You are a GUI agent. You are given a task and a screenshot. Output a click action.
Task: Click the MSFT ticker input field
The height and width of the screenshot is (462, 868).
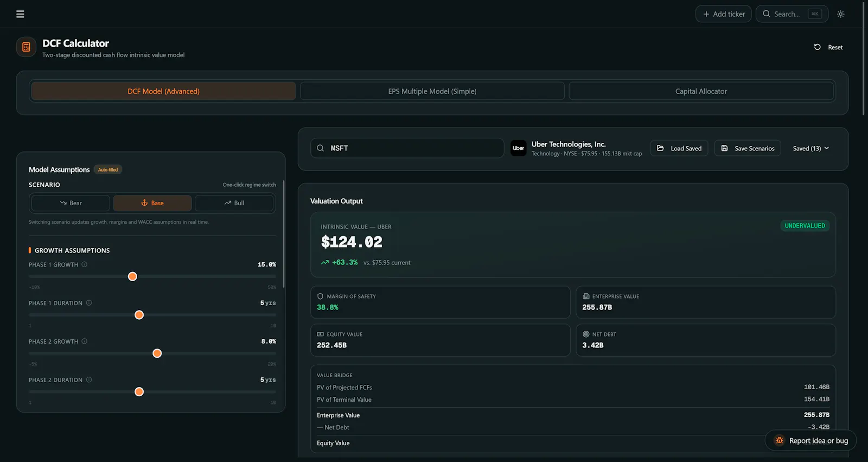pyautogui.click(x=407, y=148)
